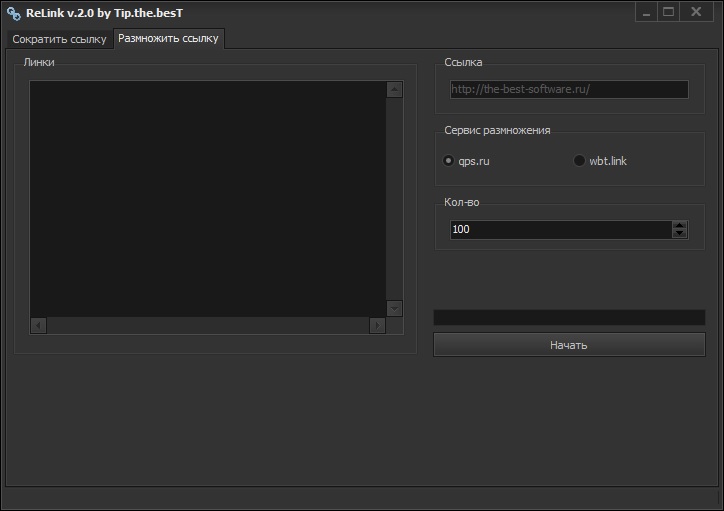Minimize the ReLink window
The width and height of the screenshot is (724, 511).
[x=646, y=12]
